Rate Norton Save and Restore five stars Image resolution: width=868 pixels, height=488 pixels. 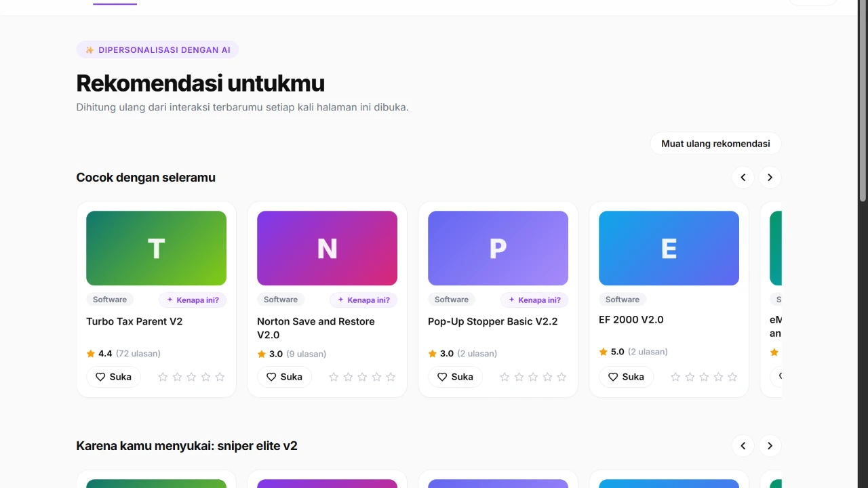point(391,377)
